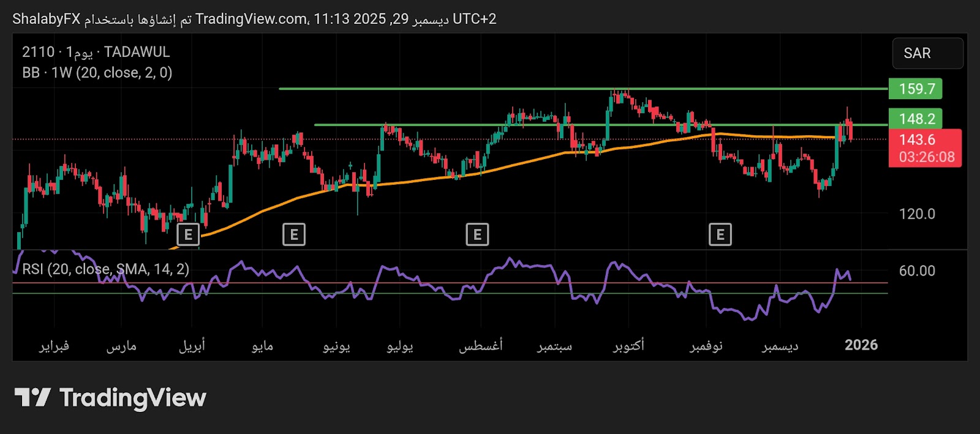Click the مايو time axis label
Image resolution: width=980 pixels, height=434 pixels.
[x=262, y=346]
